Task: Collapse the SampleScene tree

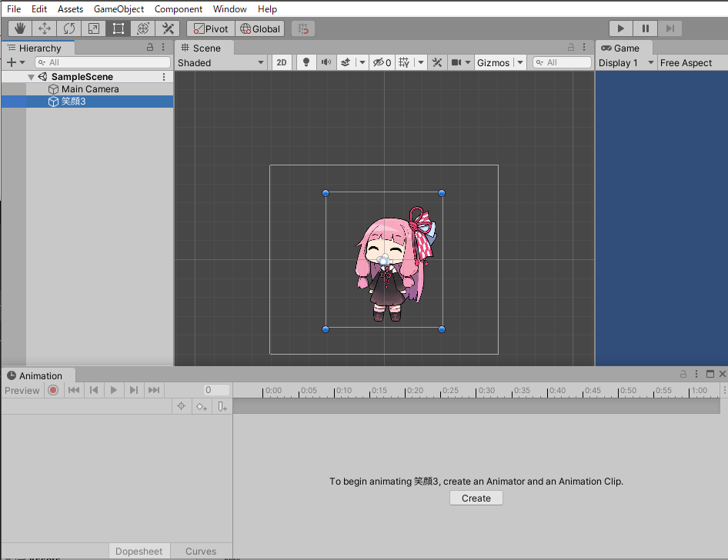Action: (31, 77)
